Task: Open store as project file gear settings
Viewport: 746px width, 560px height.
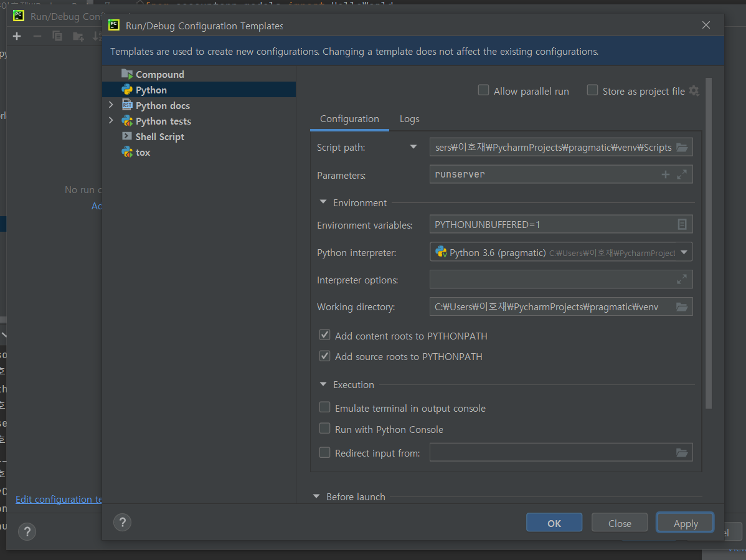Action: pos(694,91)
